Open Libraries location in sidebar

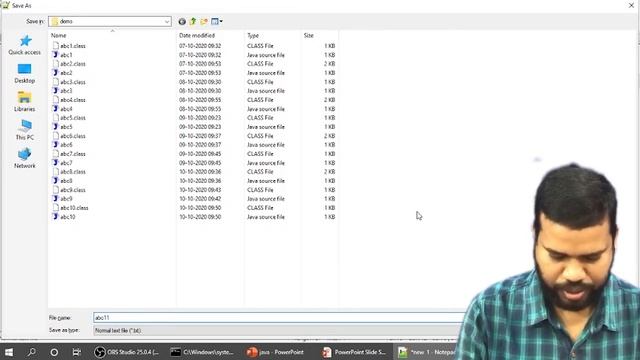pos(24,102)
